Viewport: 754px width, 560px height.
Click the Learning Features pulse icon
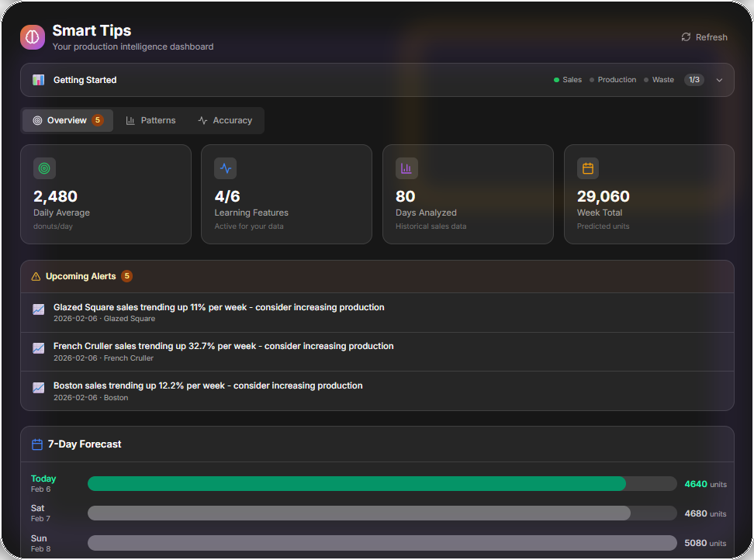click(226, 168)
